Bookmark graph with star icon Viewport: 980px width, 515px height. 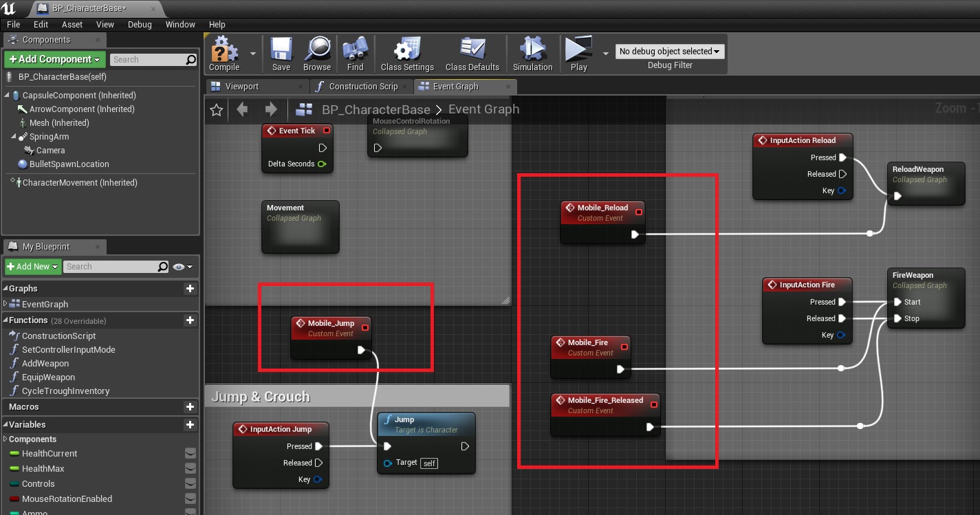[217, 110]
